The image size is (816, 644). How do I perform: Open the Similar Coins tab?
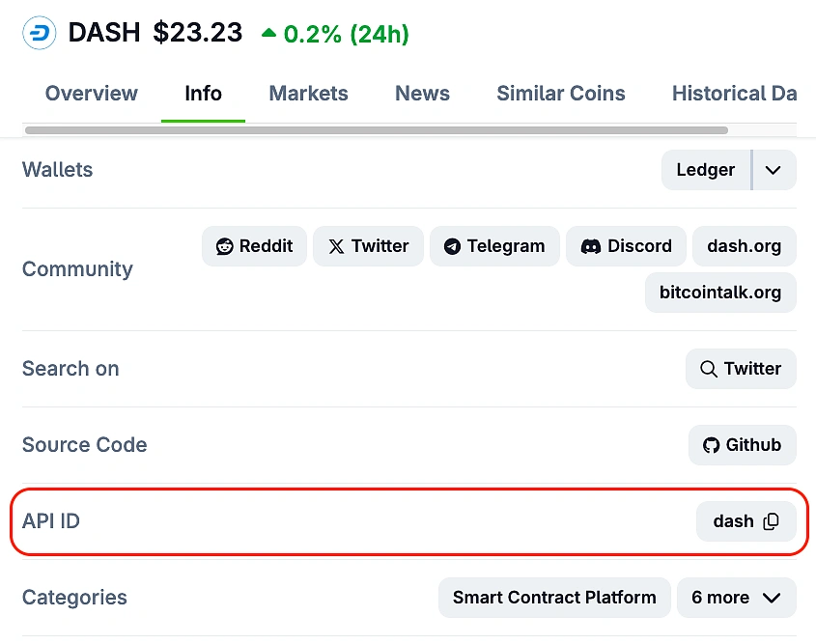click(560, 94)
